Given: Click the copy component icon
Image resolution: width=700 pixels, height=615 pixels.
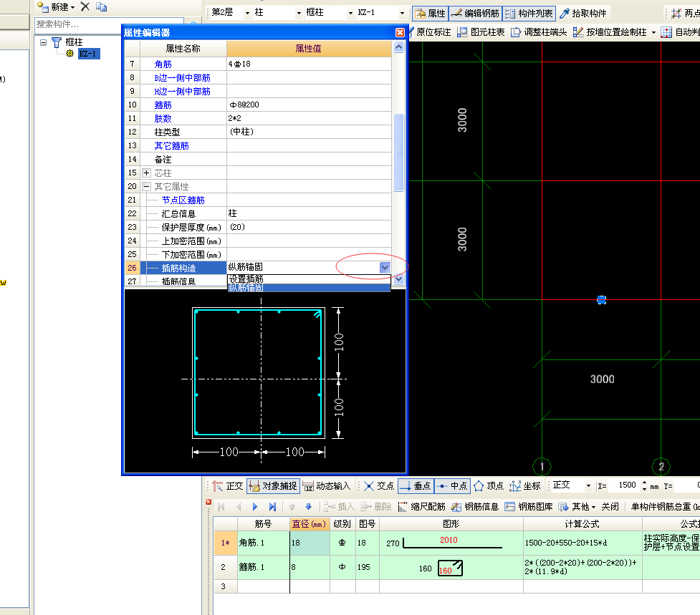Looking at the screenshot, I should (x=101, y=6).
